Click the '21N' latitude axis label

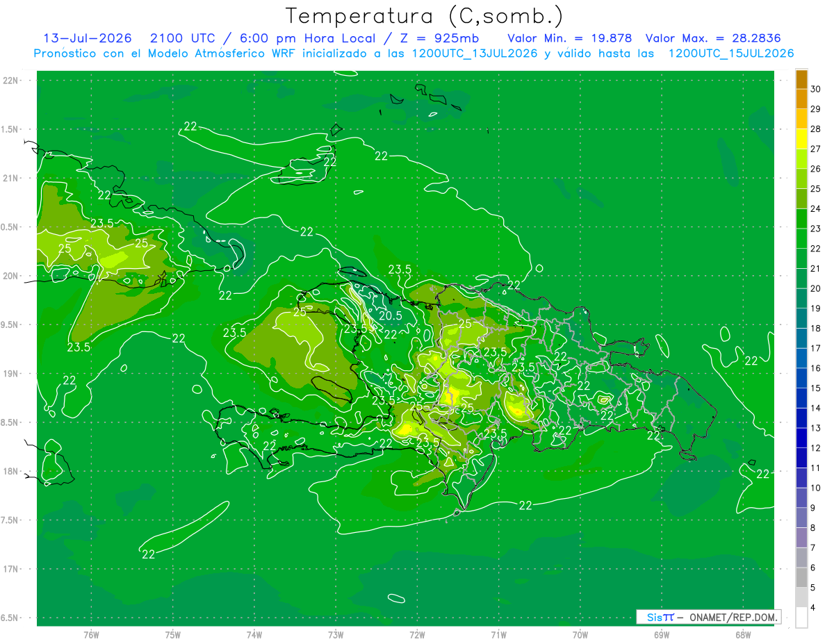[x=12, y=179]
